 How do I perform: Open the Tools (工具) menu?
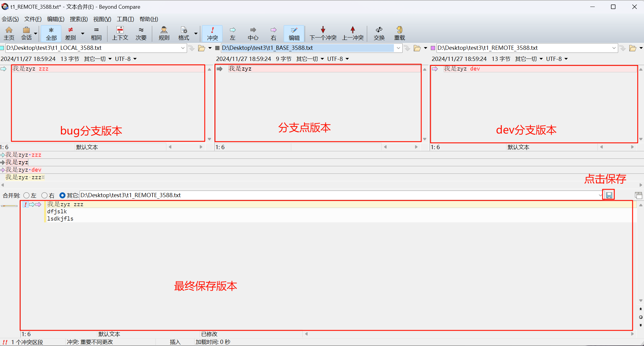click(125, 19)
